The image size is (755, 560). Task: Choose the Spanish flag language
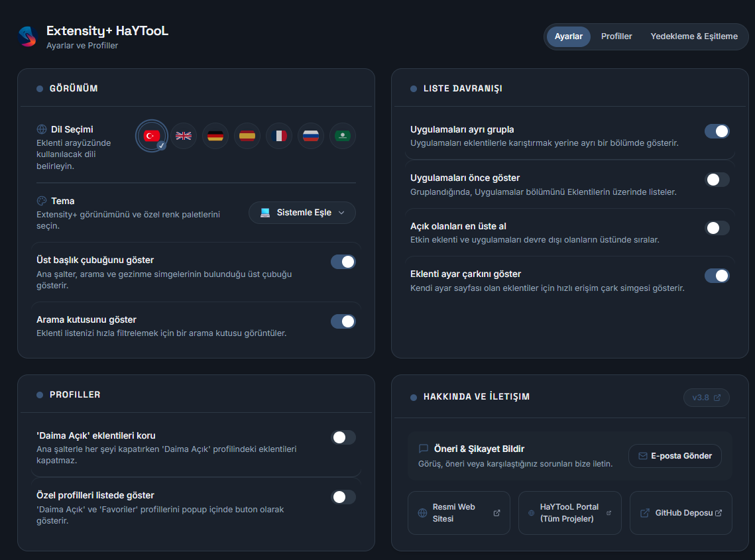coord(247,136)
